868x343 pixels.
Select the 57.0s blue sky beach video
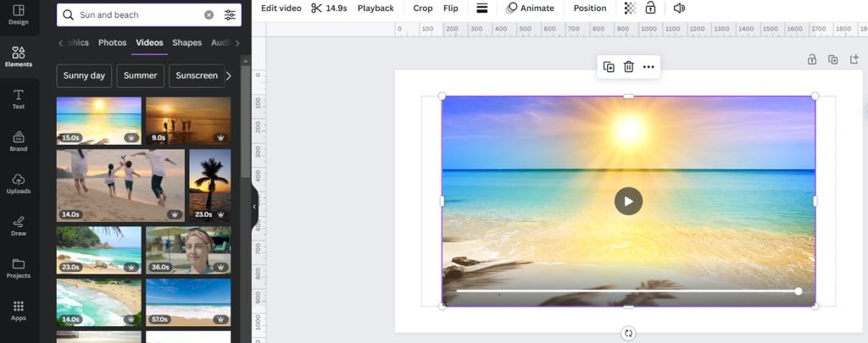188,302
